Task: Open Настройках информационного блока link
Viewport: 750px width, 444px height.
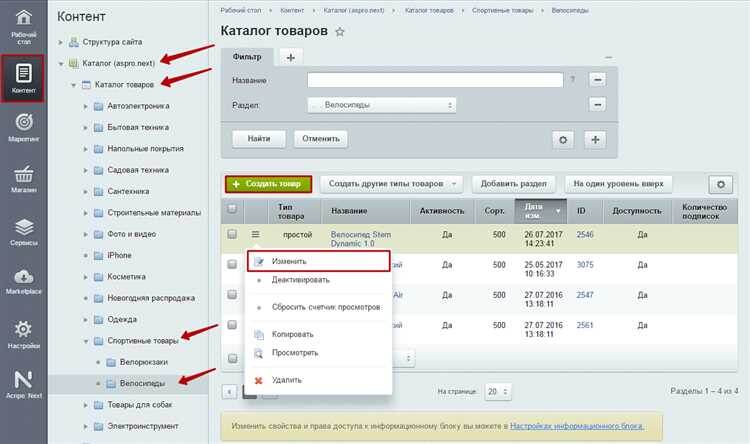Action: point(577,426)
